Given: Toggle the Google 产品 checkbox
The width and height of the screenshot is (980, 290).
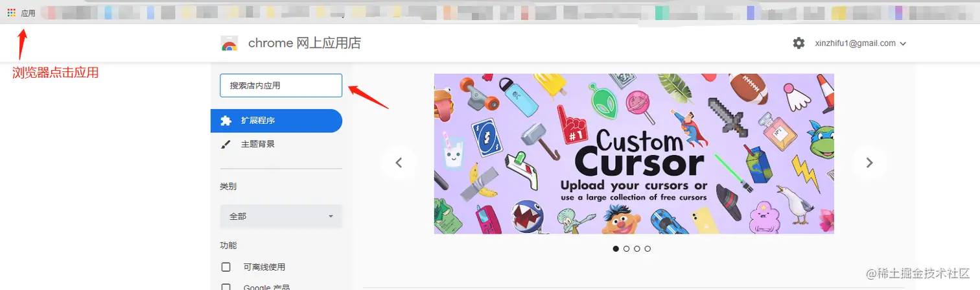Looking at the screenshot, I should [226, 287].
